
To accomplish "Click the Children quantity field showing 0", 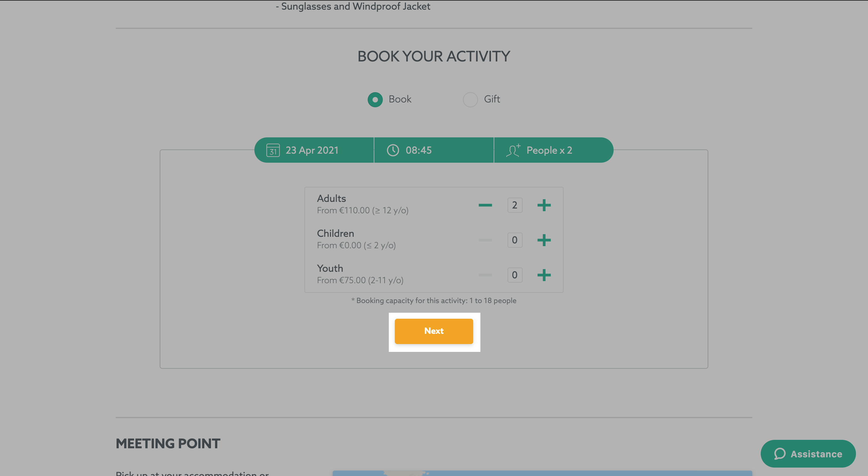I will tap(515, 240).
